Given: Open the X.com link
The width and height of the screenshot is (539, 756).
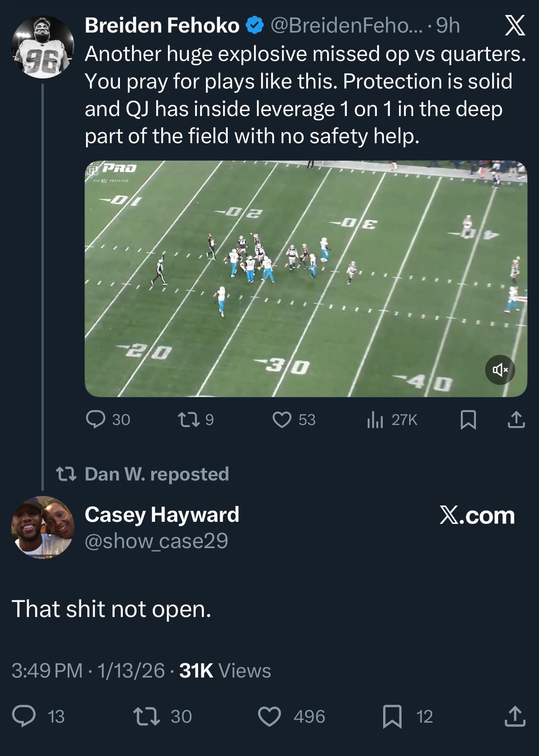Looking at the screenshot, I should 477,516.
